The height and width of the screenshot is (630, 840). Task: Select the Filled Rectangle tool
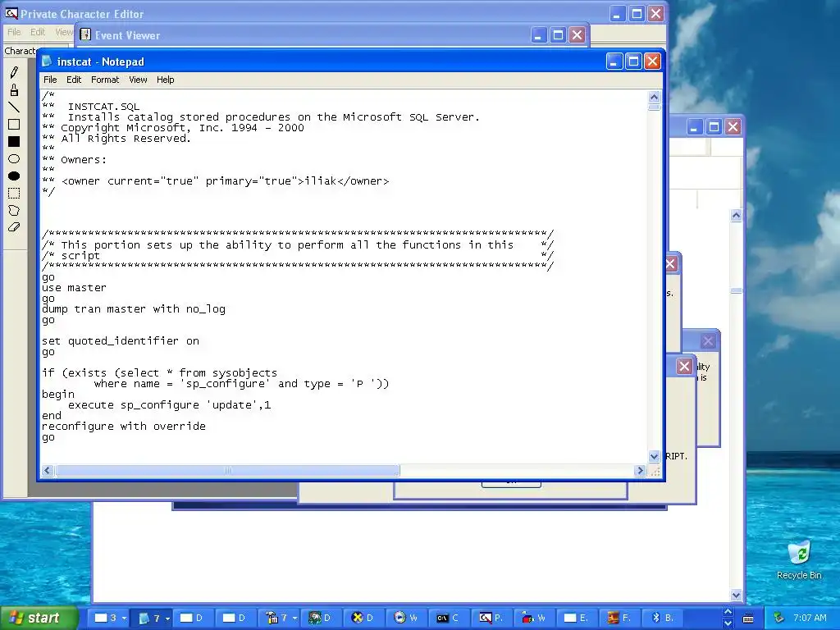click(x=14, y=141)
